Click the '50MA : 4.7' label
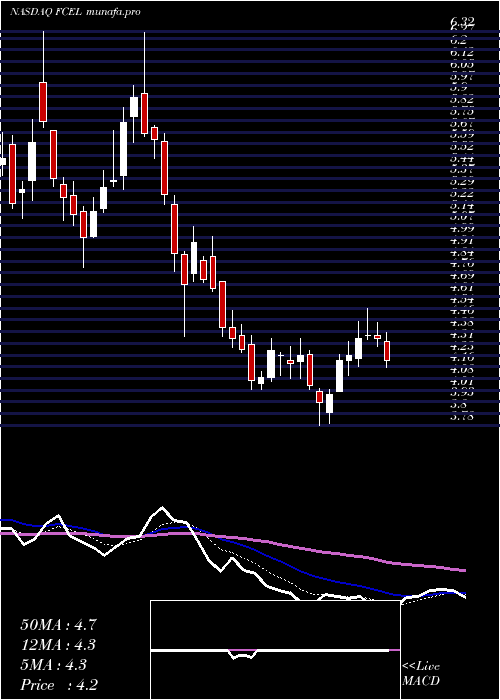The image size is (500, 700). pos(58,625)
